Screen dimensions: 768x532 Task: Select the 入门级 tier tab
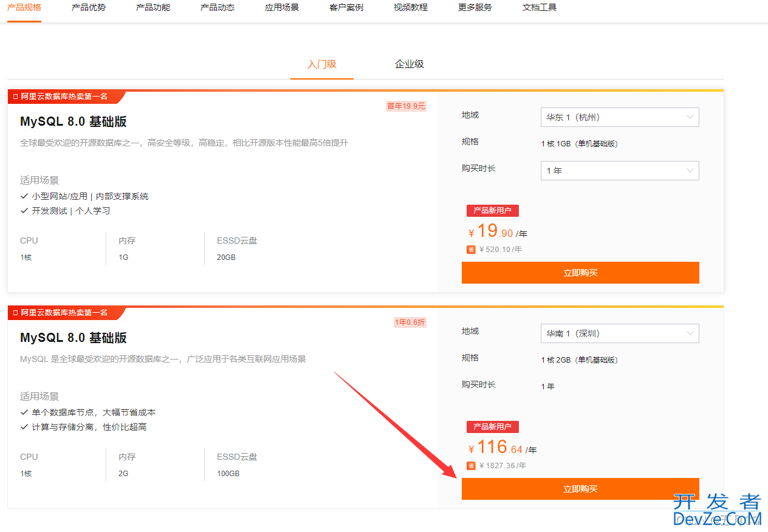pyautogui.click(x=322, y=64)
